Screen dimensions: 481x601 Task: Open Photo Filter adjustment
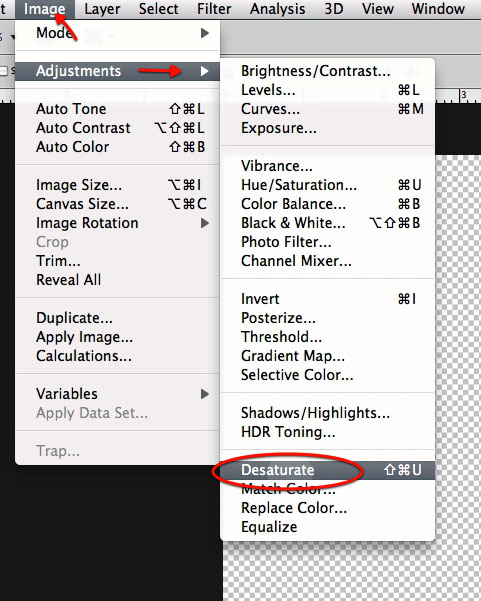tap(328, 242)
